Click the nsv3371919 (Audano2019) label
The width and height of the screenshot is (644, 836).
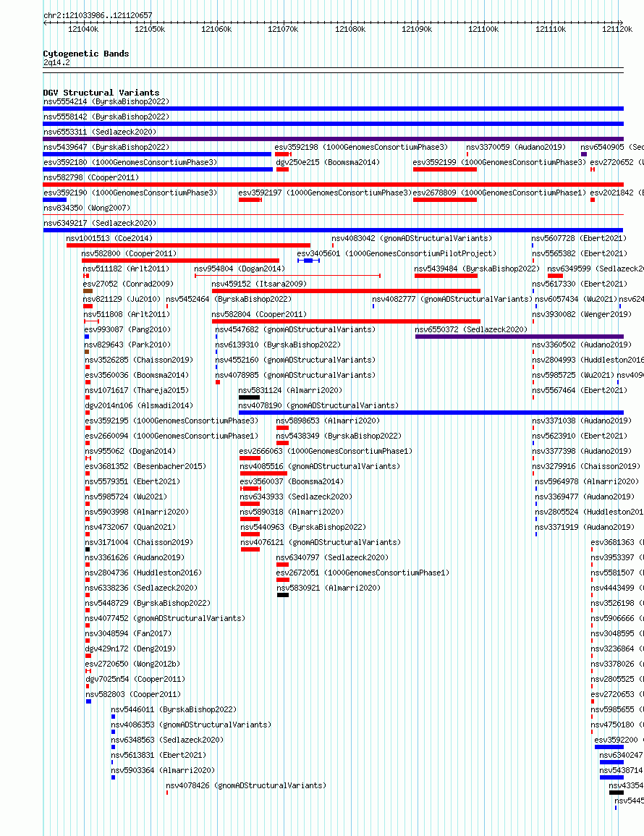click(x=585, y=527)
